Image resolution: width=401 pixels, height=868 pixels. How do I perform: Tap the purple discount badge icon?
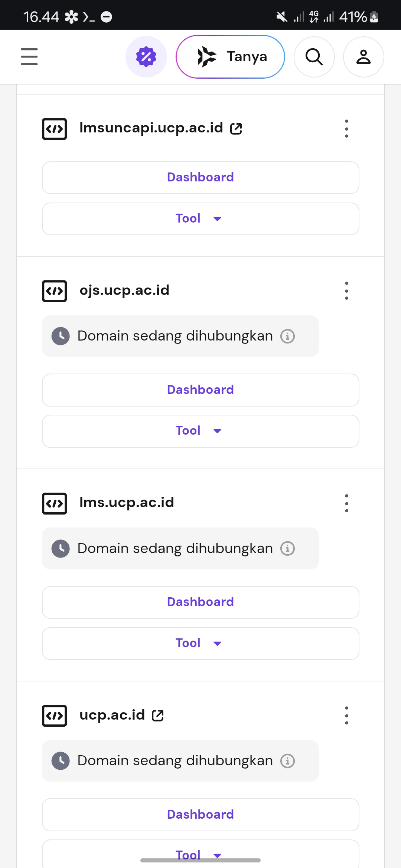tap(146, 57)
